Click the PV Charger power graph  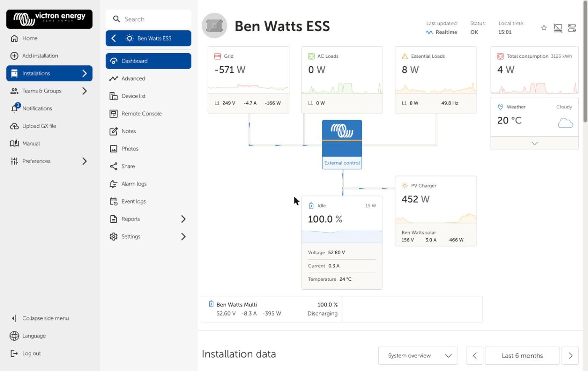(436, 217)
